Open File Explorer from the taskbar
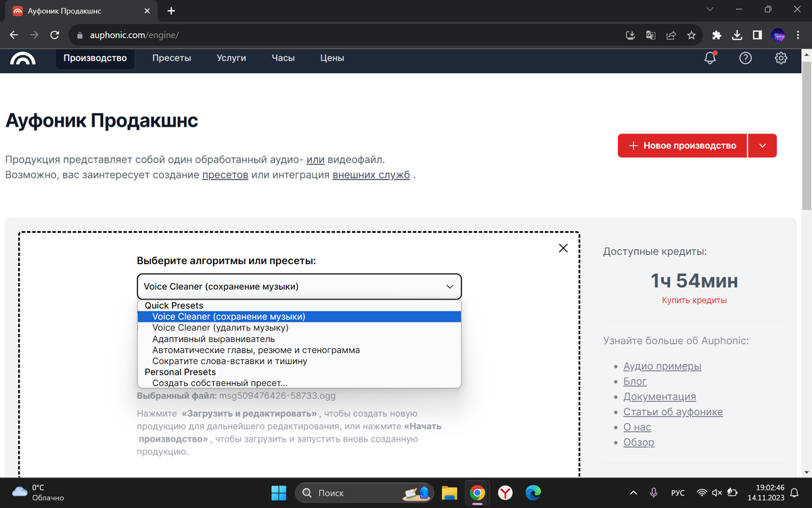 click(450, 492)
